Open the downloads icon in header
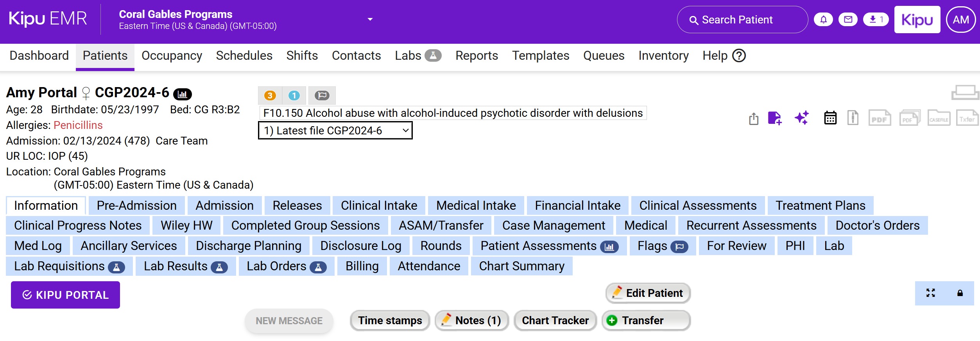This screenshot has width=980, height=341. 876,20
